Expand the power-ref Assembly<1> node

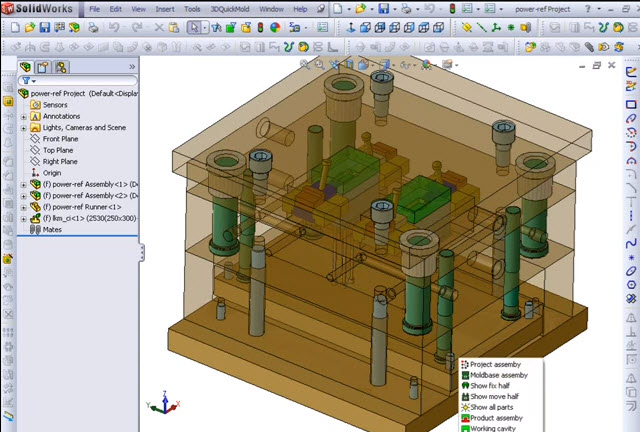pos(23,185)
